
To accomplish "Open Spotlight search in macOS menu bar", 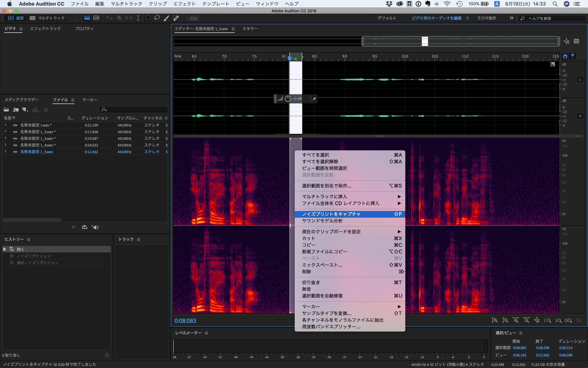I will tap(555, 4).
